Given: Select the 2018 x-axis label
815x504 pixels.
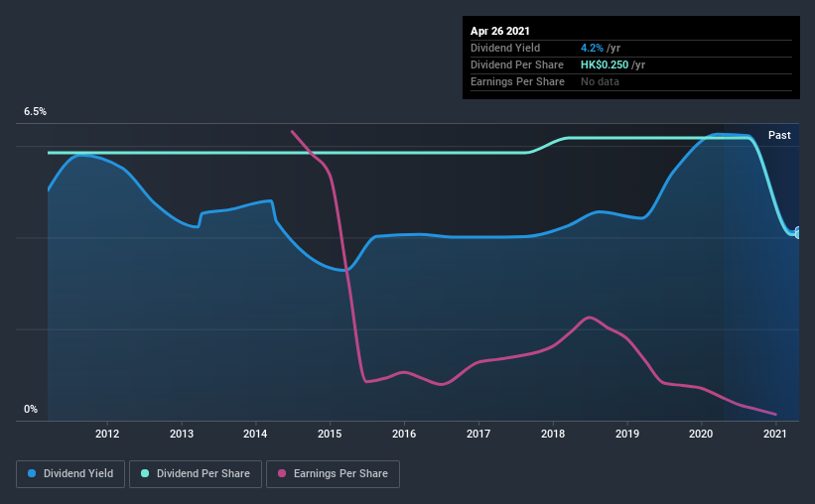Looking at the screenshot, I should tap(553, 434).
